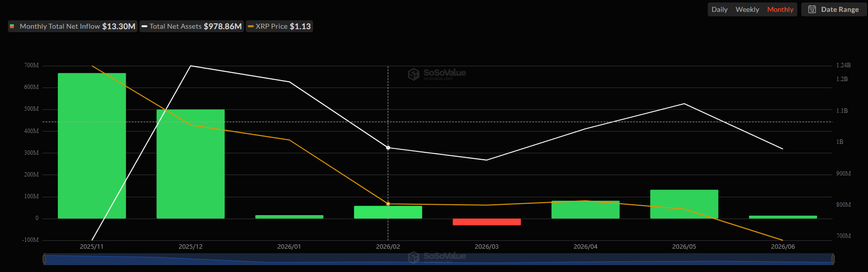Click the 2026/06 x-axis label

(783, 247)
